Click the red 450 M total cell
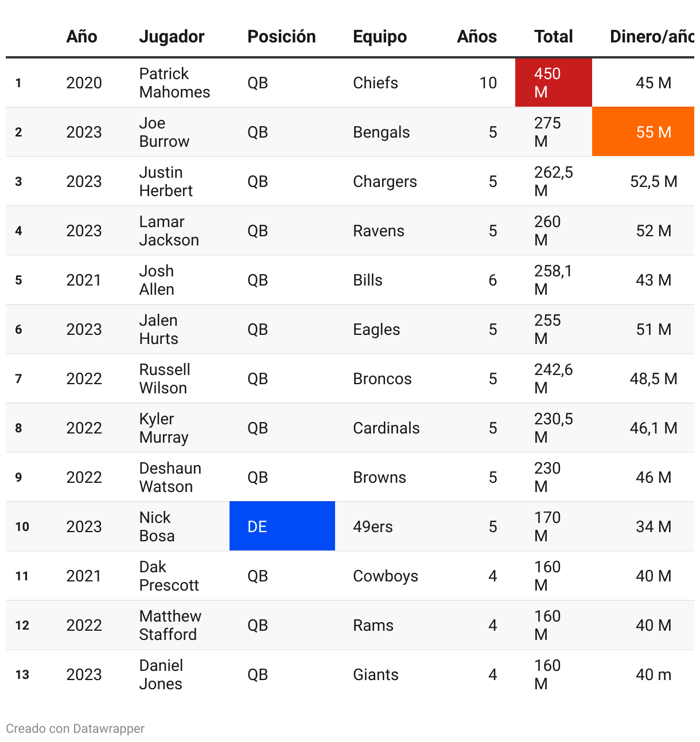This screenshot has width=700, height=742. (554, 83)
